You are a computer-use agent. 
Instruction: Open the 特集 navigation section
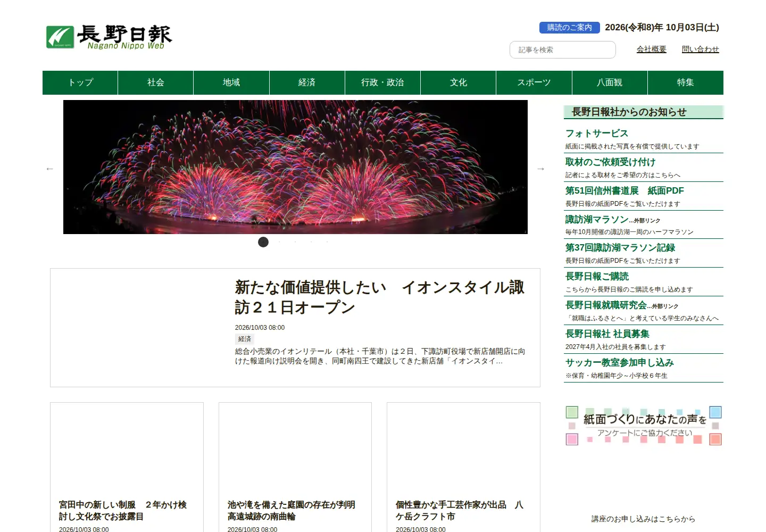click(686, 82)
